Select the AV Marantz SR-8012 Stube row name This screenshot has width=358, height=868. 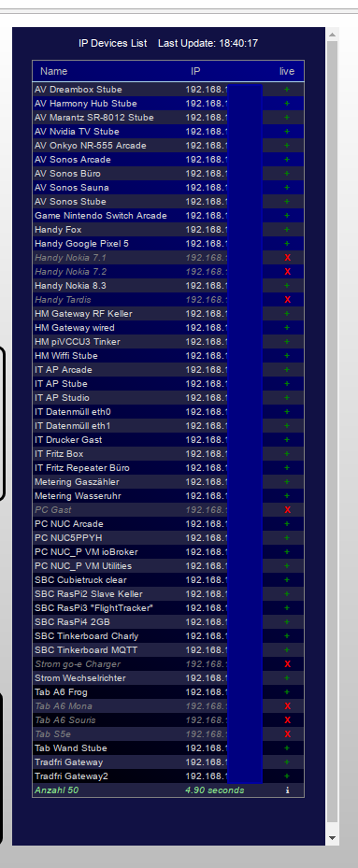tap(94, 118)
